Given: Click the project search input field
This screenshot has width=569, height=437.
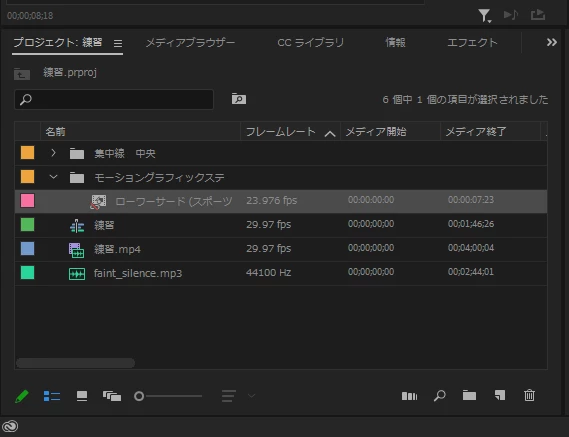Looking at the screenshot, I should 114,99.
